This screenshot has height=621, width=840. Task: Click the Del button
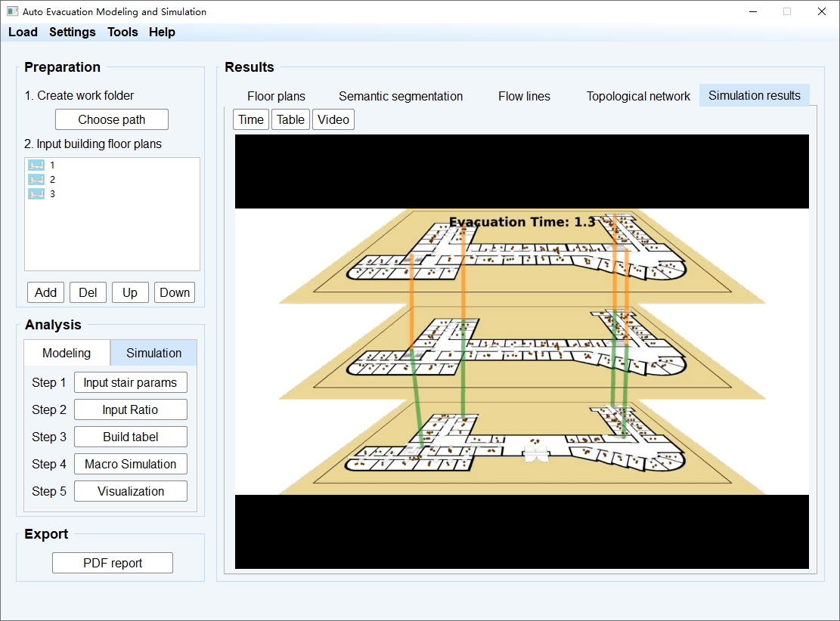point(88,293)
